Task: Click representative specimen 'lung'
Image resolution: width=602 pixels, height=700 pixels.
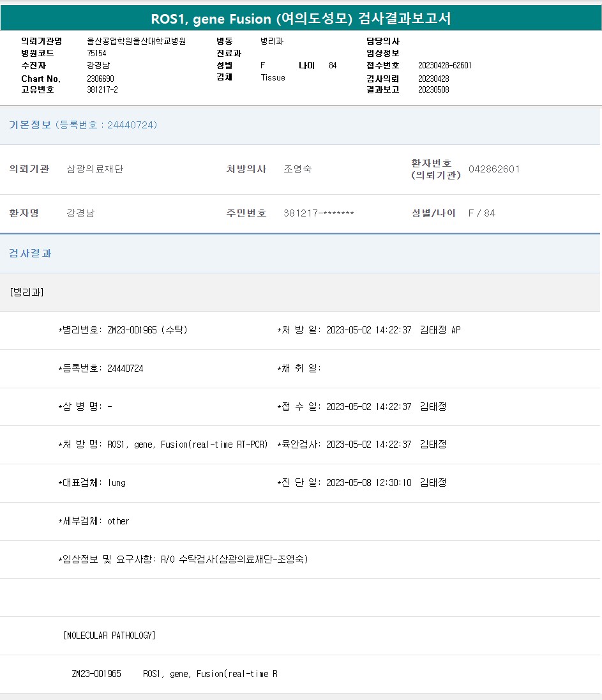Action: 116,483
